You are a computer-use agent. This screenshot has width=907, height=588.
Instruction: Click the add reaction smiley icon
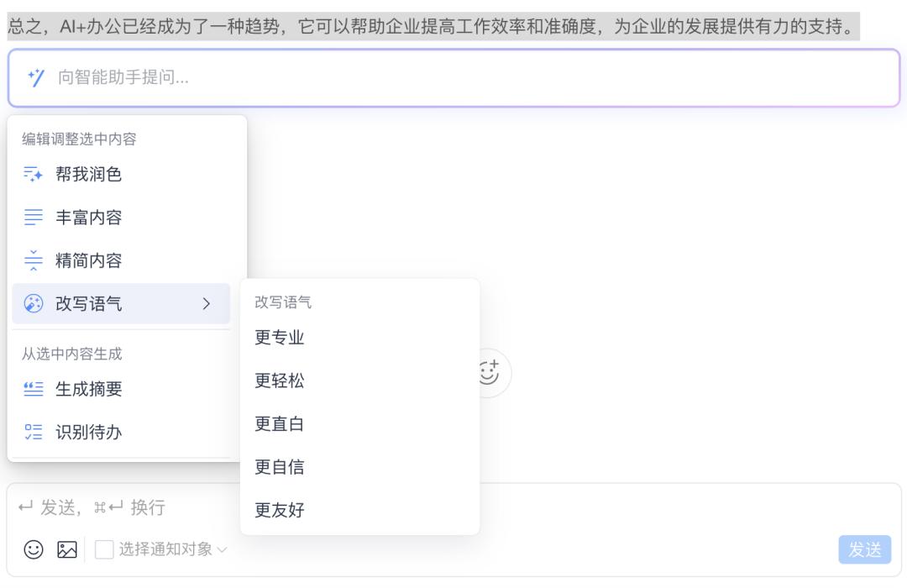coord(491,372)
